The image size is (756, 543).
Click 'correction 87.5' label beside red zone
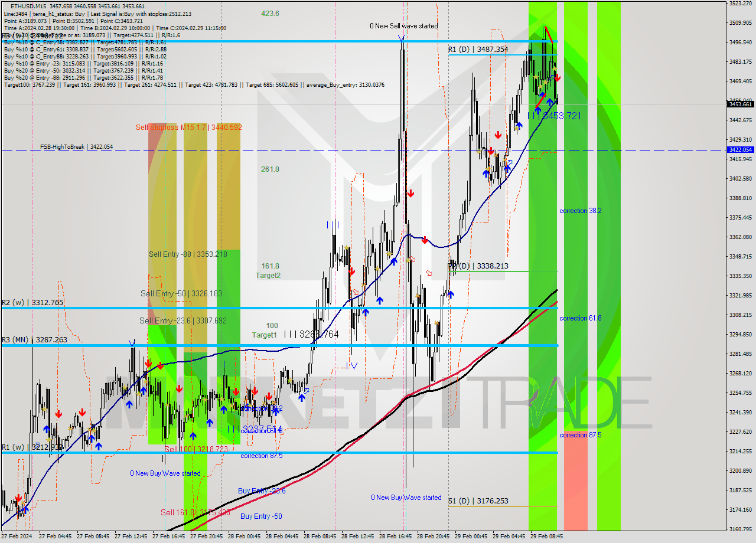[x=581, y=435]
